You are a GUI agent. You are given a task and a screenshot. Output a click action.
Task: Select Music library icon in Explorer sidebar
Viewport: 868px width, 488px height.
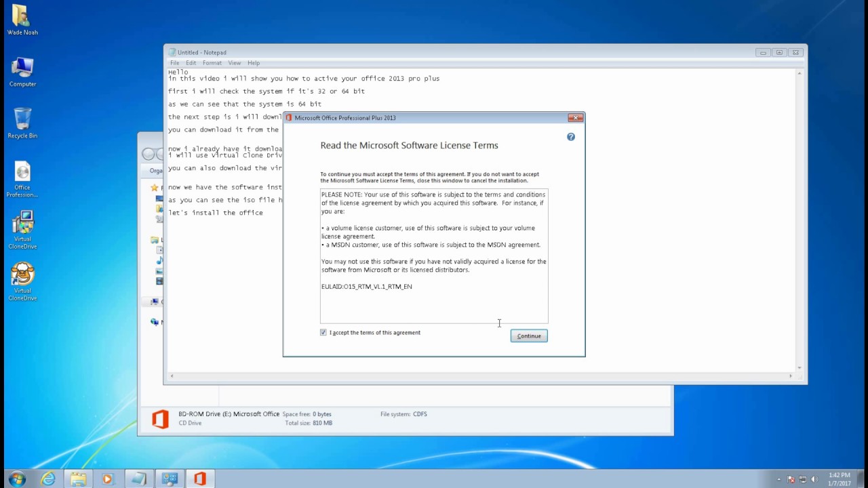point(159,261)
